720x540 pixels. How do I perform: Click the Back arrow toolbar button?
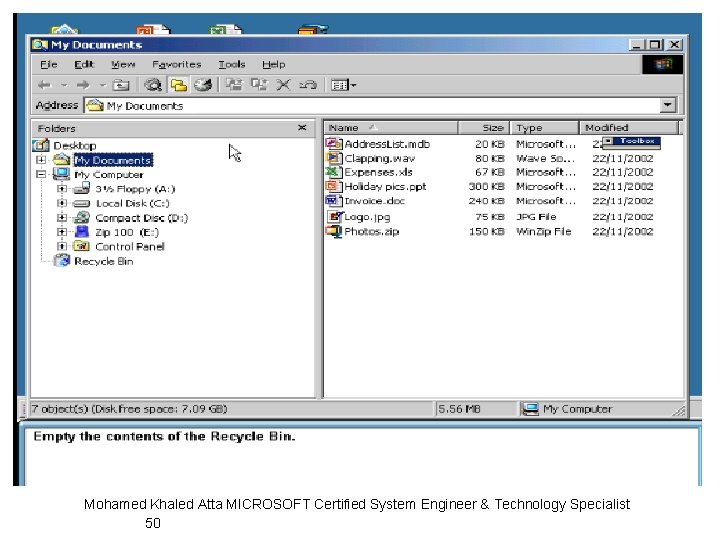pos(45,85)
